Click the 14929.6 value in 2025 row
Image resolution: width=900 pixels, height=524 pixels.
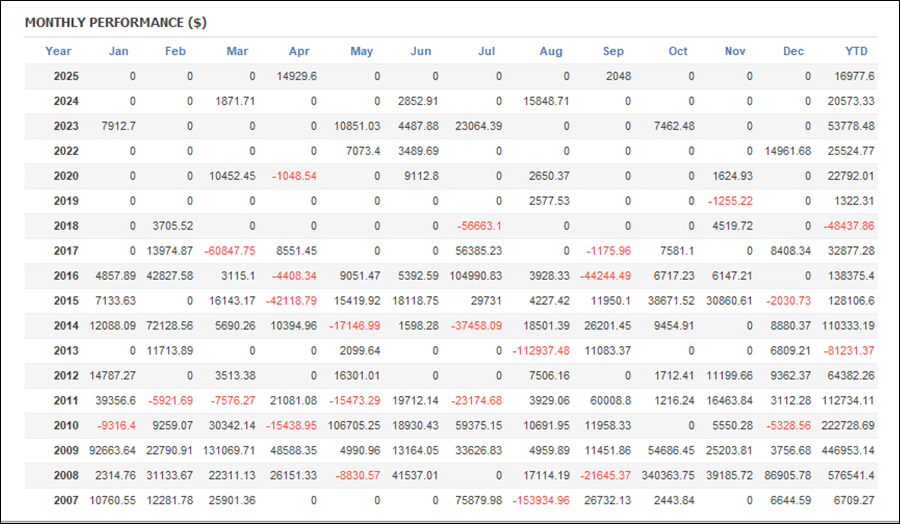[297, 76]
